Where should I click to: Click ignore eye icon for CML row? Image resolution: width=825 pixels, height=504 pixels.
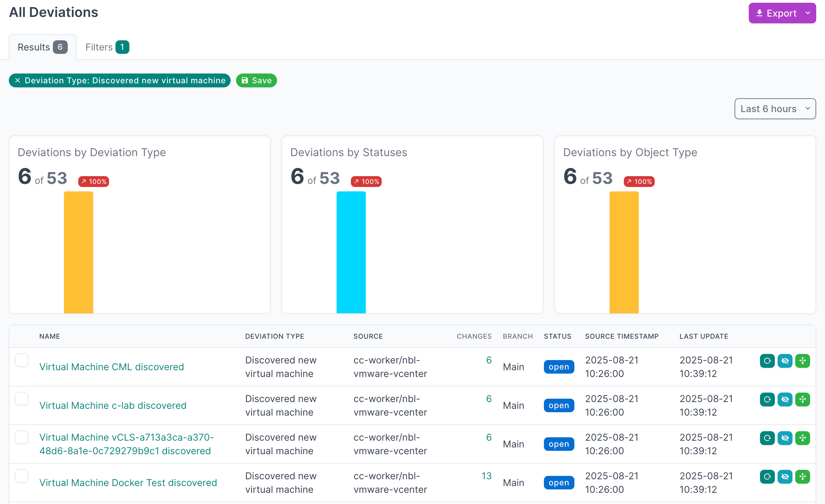coord(785,361)
